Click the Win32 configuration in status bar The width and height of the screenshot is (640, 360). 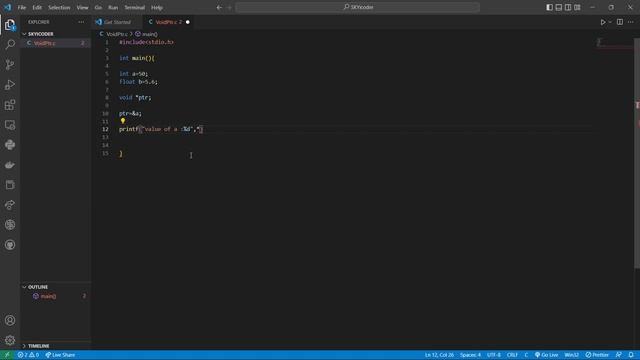tap(571, 355)
